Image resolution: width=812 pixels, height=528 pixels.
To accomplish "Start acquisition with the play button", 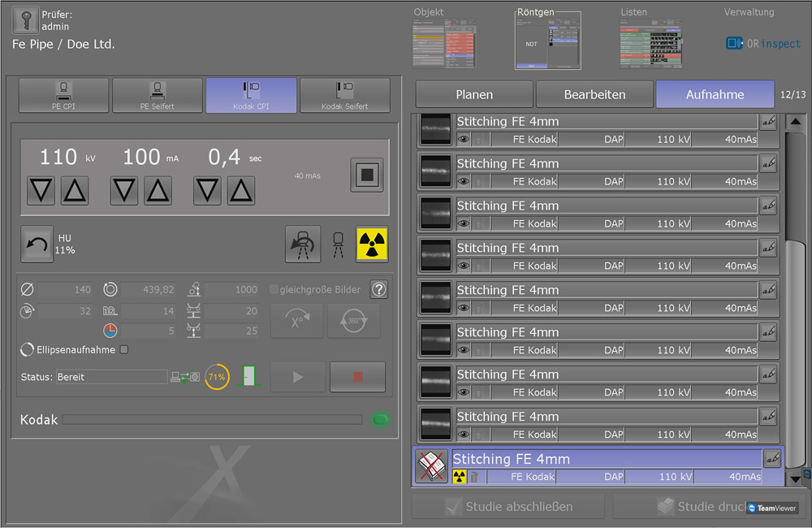I will (298, 377).
